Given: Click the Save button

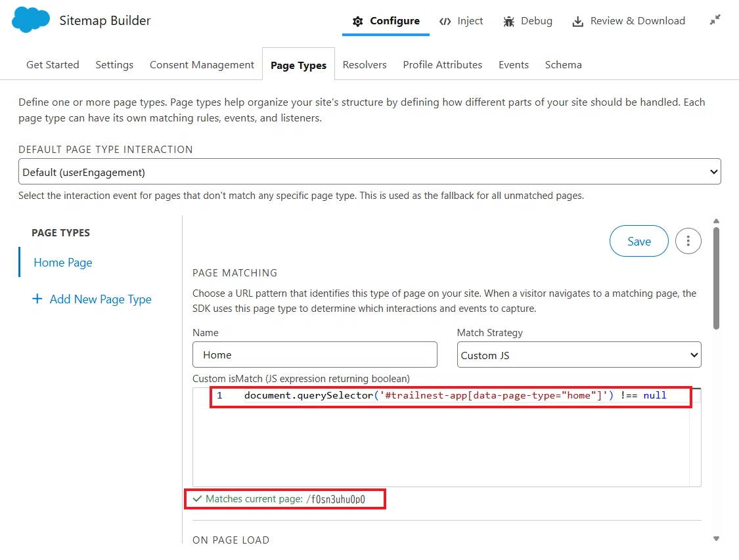Looking at the screenshot, I should (x=638, y=241).
